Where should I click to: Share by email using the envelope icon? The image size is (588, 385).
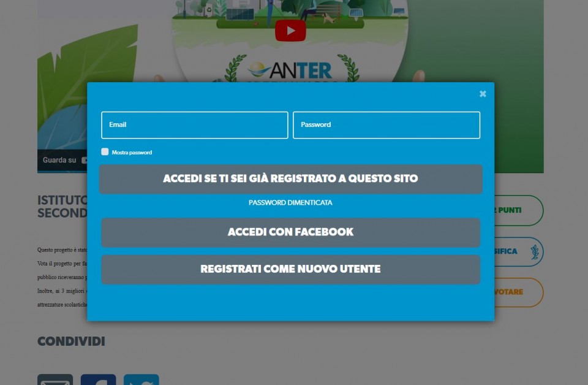[55, 380]
